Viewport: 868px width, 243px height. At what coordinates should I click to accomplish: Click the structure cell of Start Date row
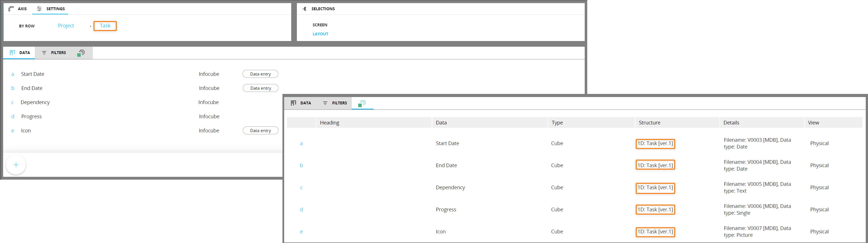(x=655, y=144)
